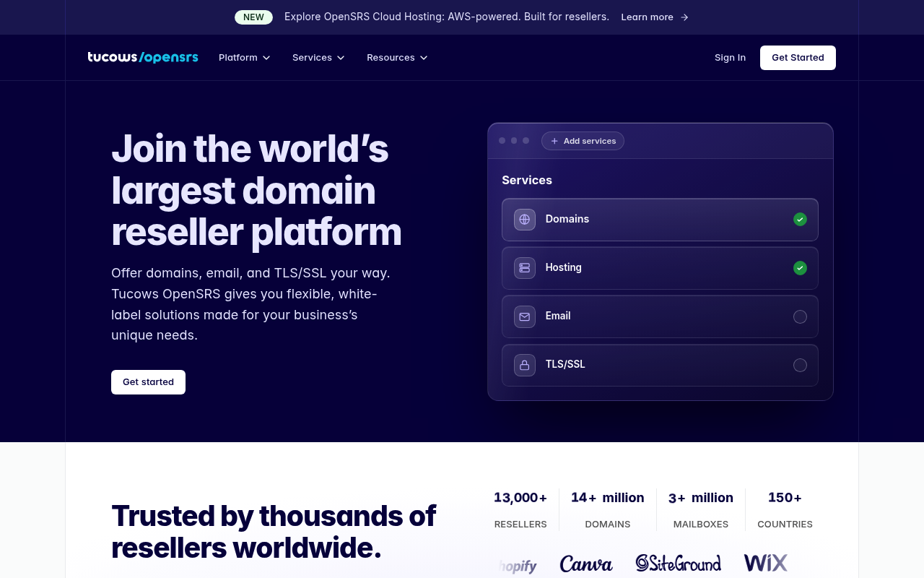The image size is (924, 578).
Task: Click the plus icon in Add services
Action: tap(554, 141)
